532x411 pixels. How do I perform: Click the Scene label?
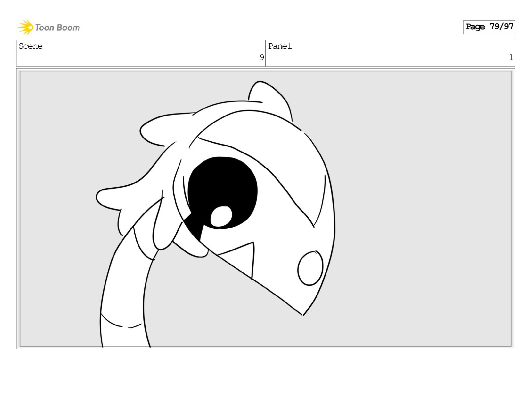pyautogui.click(x=31, y=46)
